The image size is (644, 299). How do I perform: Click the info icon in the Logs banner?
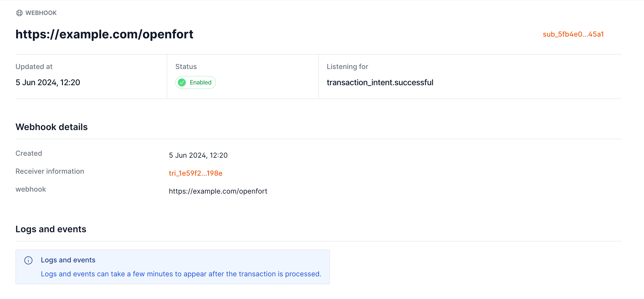pyautogui.click(x=29, y=260)
